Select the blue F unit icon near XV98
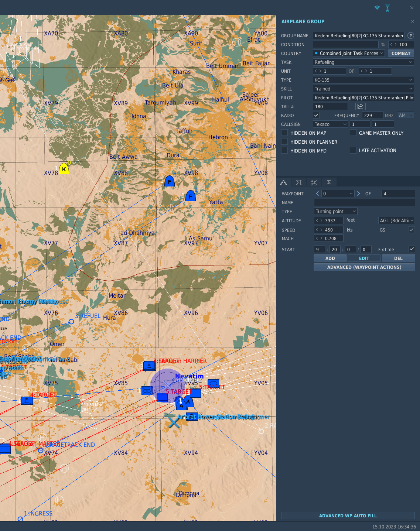 click(x=170, y=181)
